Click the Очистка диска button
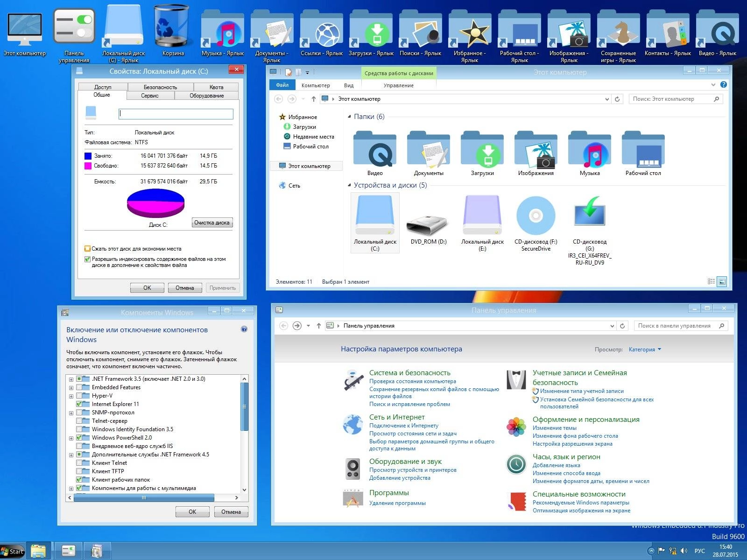 point(212,223)
